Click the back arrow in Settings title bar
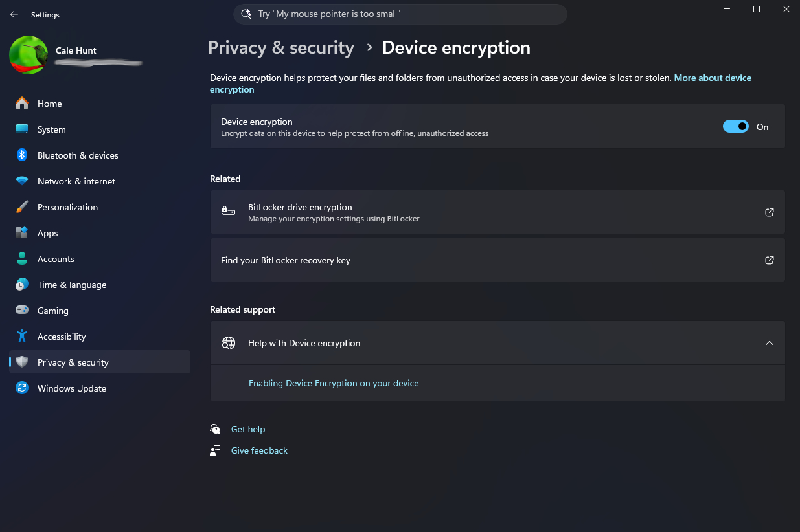This screenshot has width=800, height=532. pos(14,14)
